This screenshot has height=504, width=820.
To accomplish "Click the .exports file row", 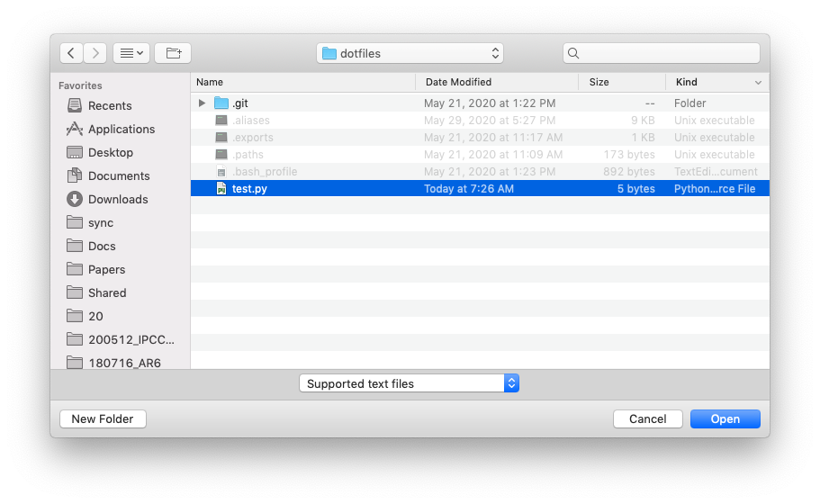I will 480,138.
